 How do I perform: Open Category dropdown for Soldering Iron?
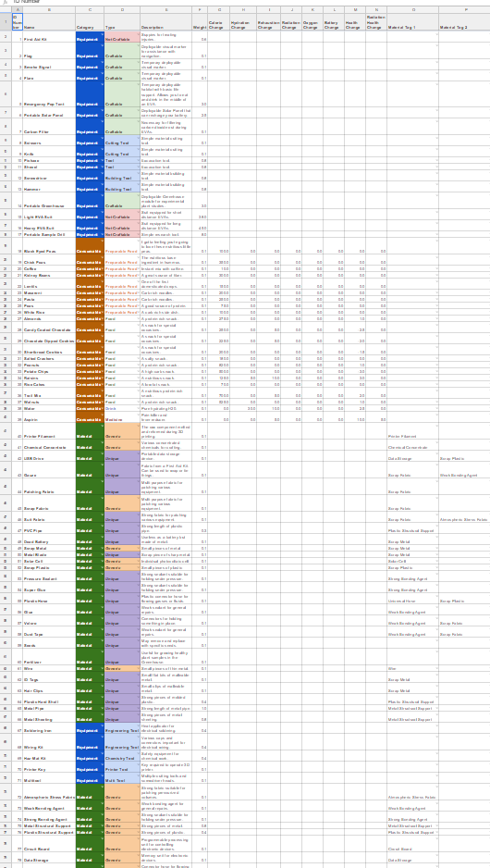[102, 725]
